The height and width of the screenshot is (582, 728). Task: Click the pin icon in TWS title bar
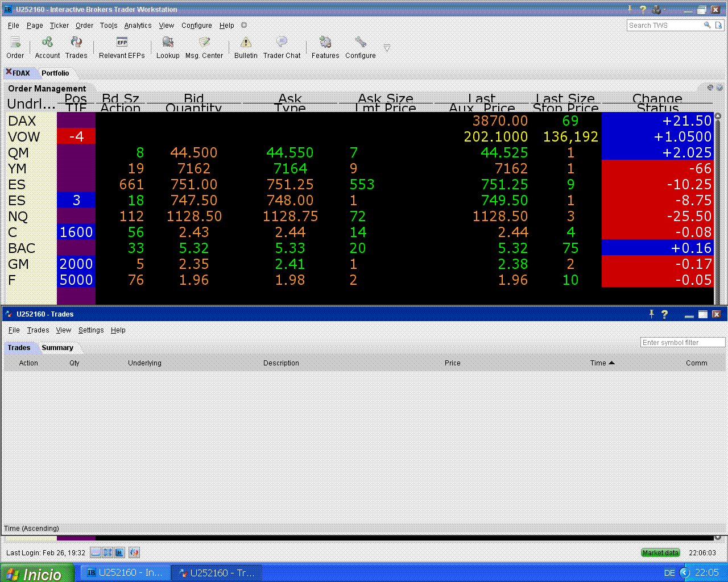630,9
